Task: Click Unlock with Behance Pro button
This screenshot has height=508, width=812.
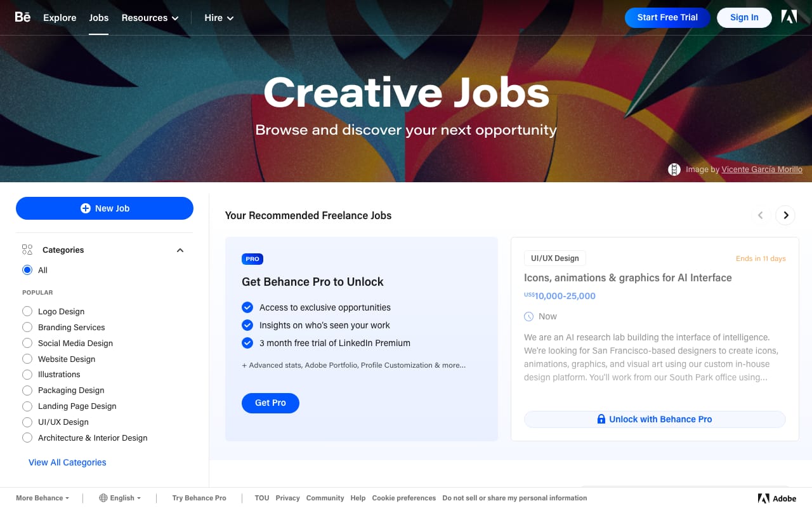Action: click(x=655, y=419)
